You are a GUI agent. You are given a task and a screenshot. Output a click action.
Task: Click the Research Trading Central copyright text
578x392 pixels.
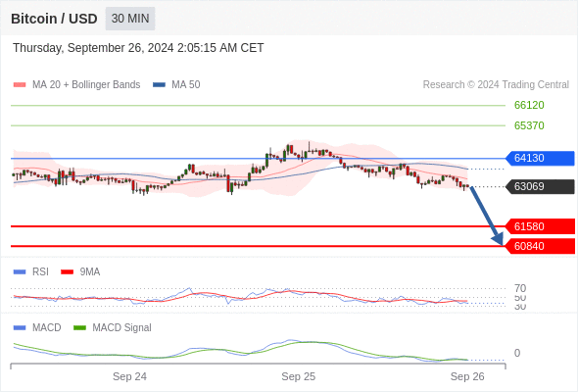(496, 85)
